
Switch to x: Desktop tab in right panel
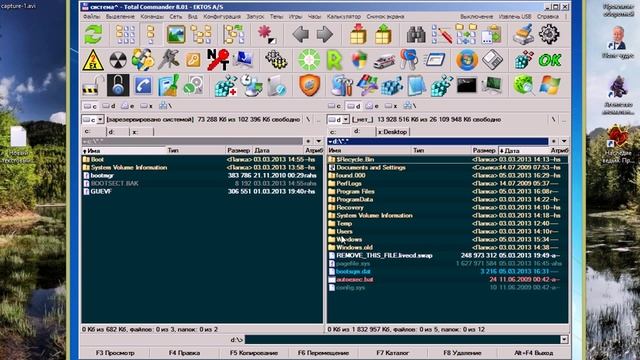pos(392,132)
